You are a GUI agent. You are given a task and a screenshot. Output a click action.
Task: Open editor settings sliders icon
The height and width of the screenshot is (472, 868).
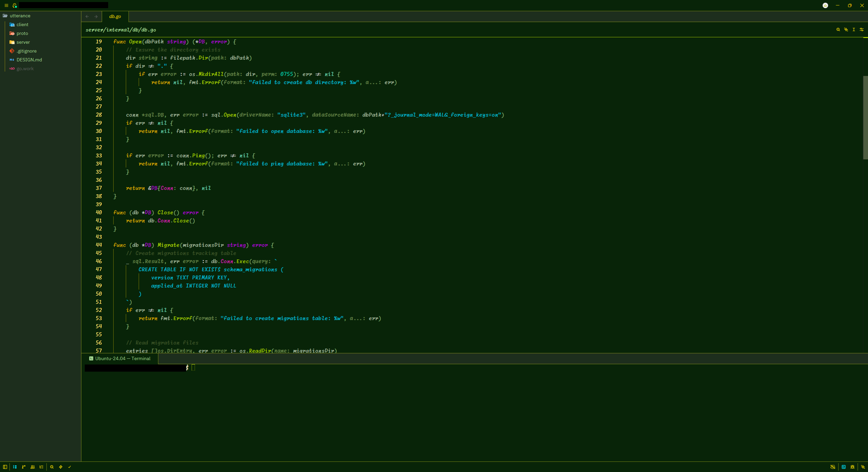click(x=862, y=29)
